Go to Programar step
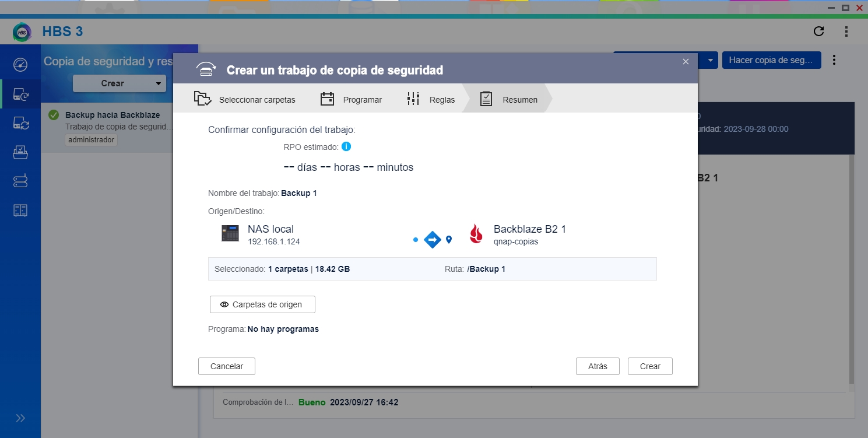 pos(352,99)
